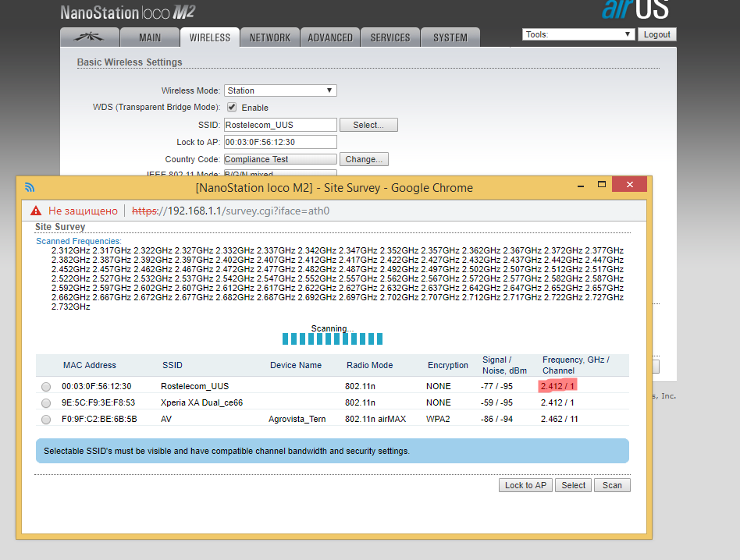
Task: Maximize the Site Survey window
Action: (x=601, y=184)
